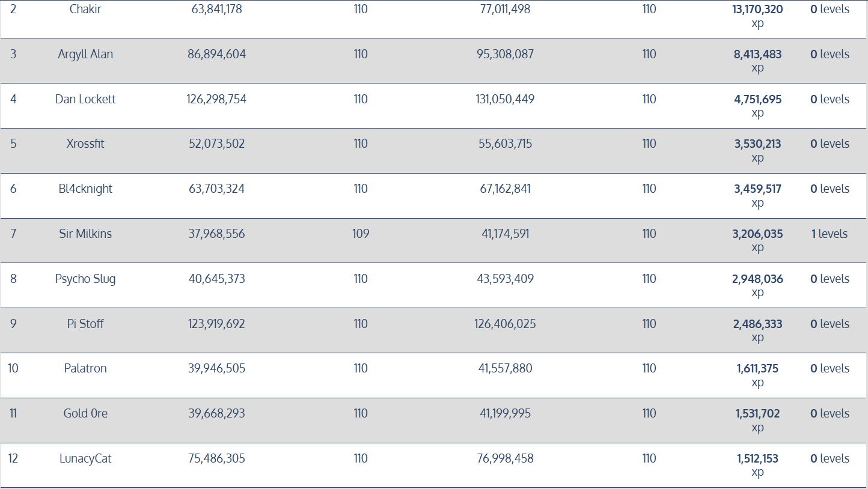Select Dan Lockett's 131,050,449 ending xp

[x=505, y=99]
